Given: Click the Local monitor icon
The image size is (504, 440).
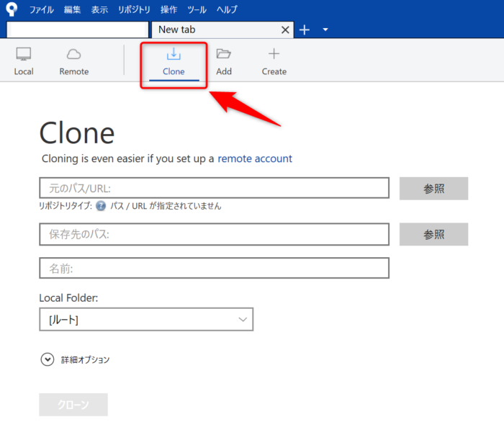Looking at the screenshot, I should coord(24,55).
